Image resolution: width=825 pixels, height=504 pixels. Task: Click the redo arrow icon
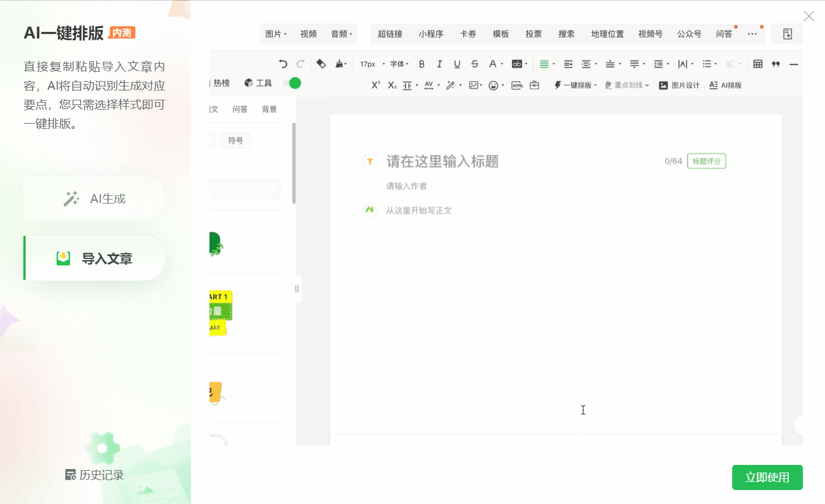[300, 64]
